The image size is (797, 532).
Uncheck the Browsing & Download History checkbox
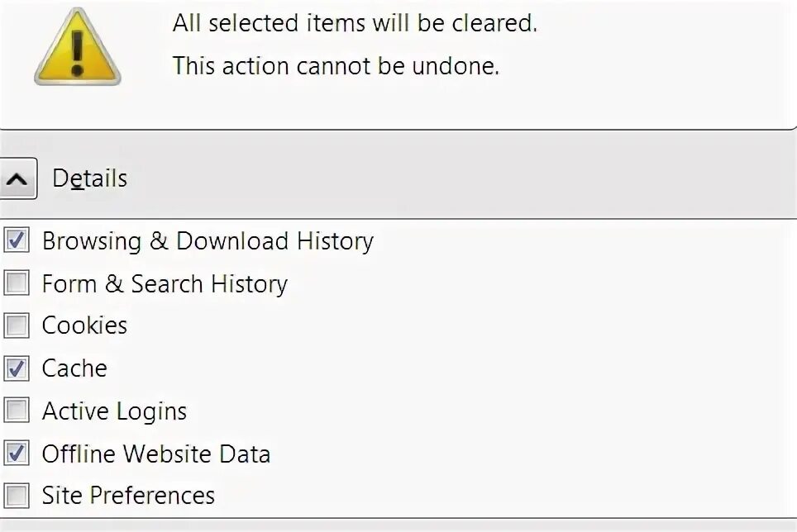coord(17,241)
